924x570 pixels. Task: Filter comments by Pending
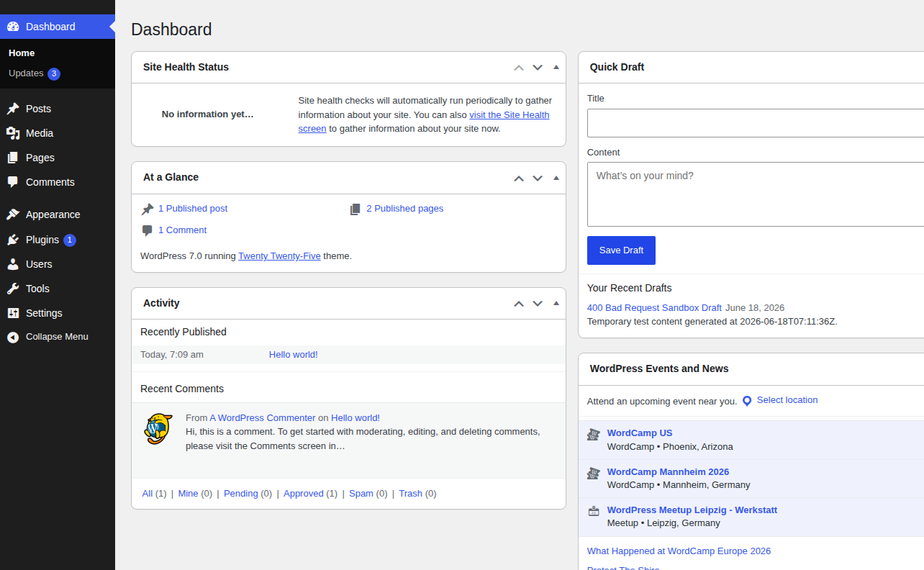point(241,494)
